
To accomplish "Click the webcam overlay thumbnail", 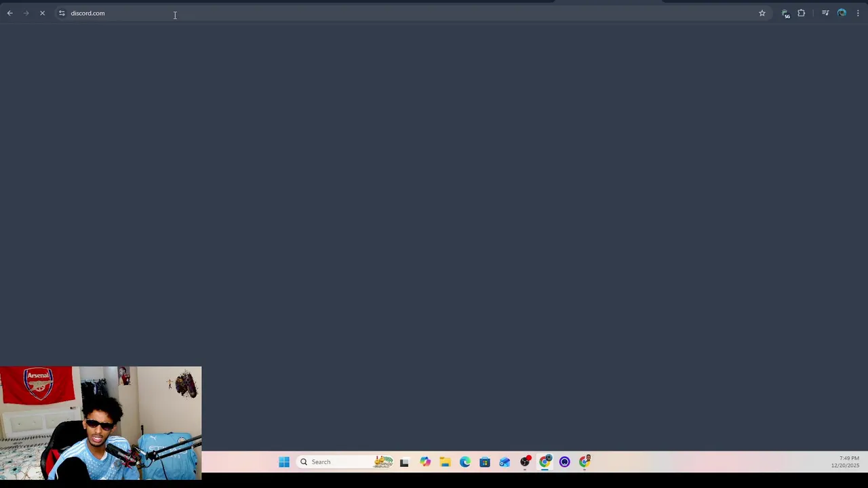I will pos(100,423).
